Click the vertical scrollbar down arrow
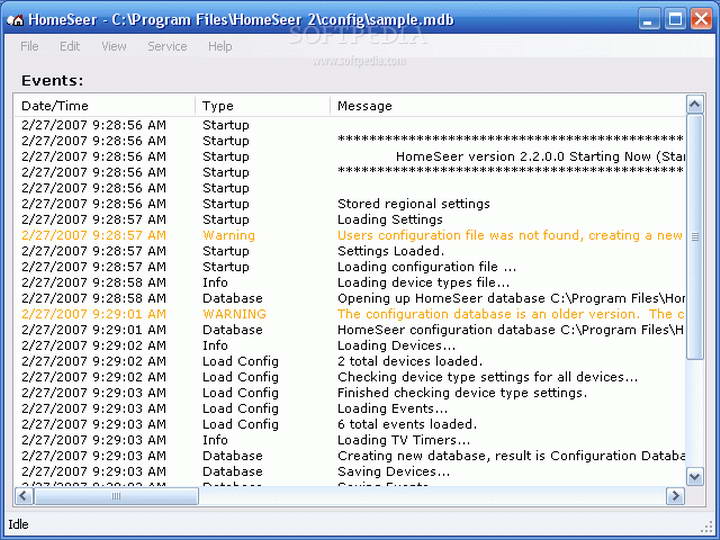 [x=694, y=477]
